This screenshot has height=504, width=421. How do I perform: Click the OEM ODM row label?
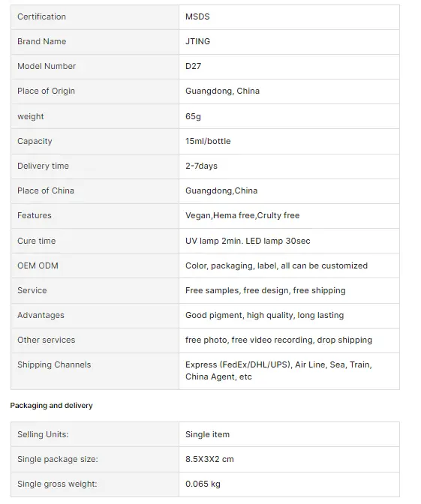click(38, 265)
